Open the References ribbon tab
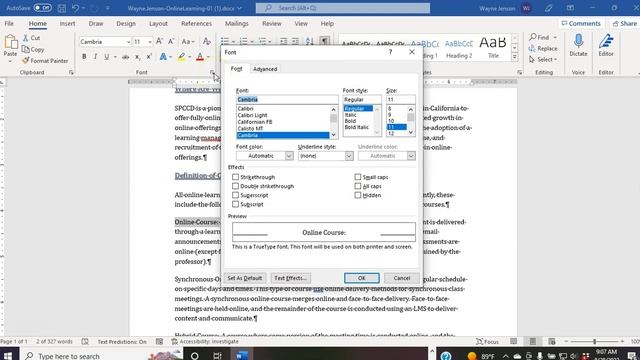Screen dimensions: 640x360 click(x=196, y=24)
